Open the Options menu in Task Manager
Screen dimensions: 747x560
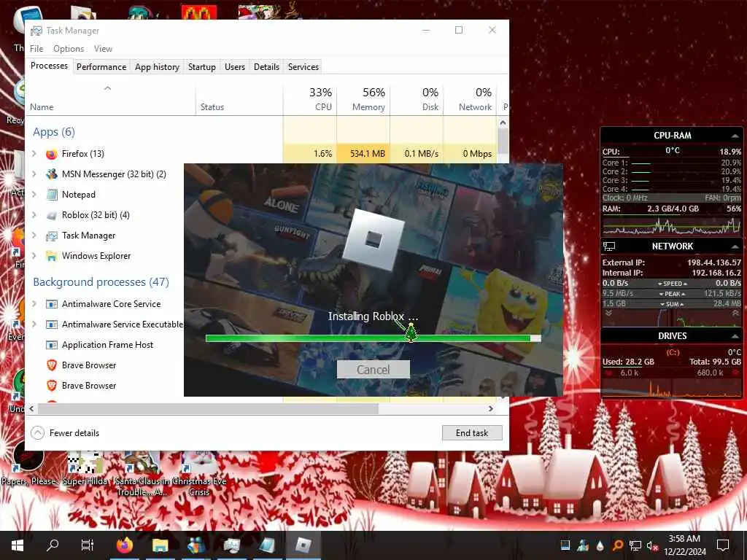coord(69,49)
